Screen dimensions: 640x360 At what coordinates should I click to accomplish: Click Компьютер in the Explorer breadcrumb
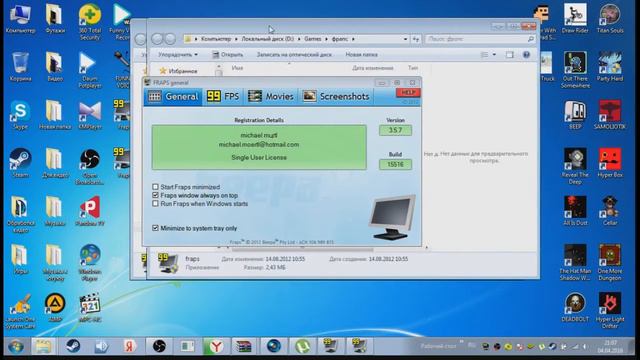click(216, 39)
